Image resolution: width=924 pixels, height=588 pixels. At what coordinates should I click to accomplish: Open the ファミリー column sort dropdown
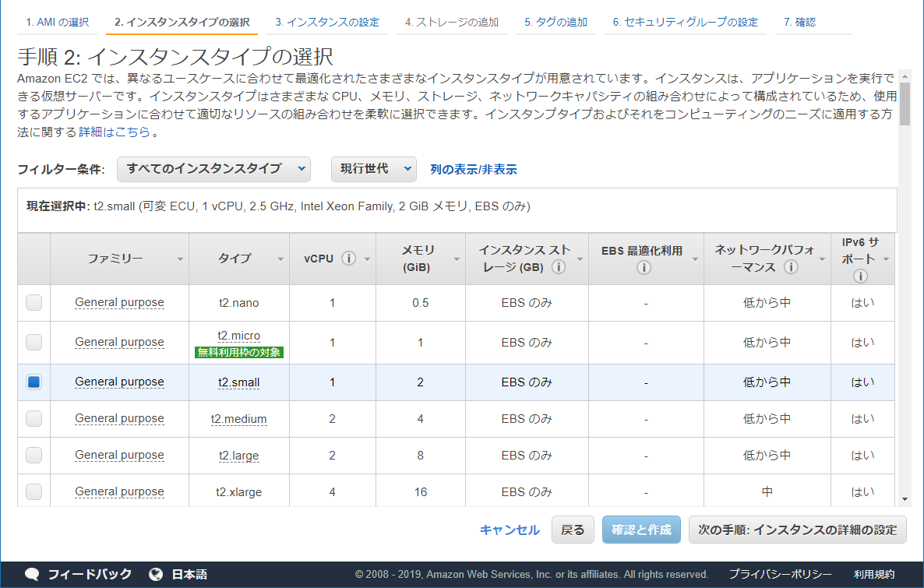click(x=182, y=258)
